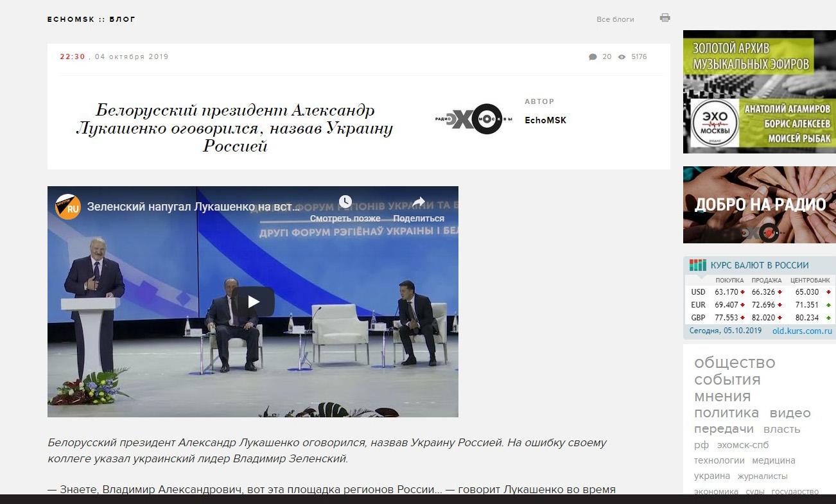Click the printer icon
836x504 pixels.
665,18
